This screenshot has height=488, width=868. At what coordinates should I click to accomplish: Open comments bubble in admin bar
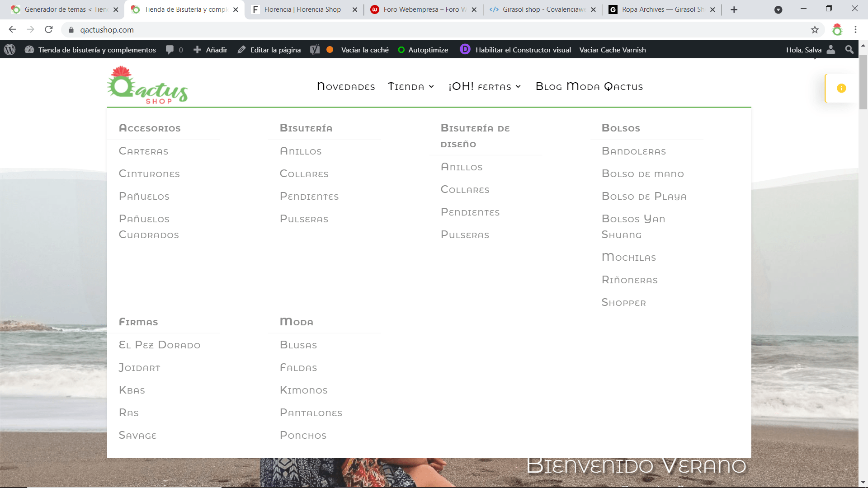coord(170,50)
